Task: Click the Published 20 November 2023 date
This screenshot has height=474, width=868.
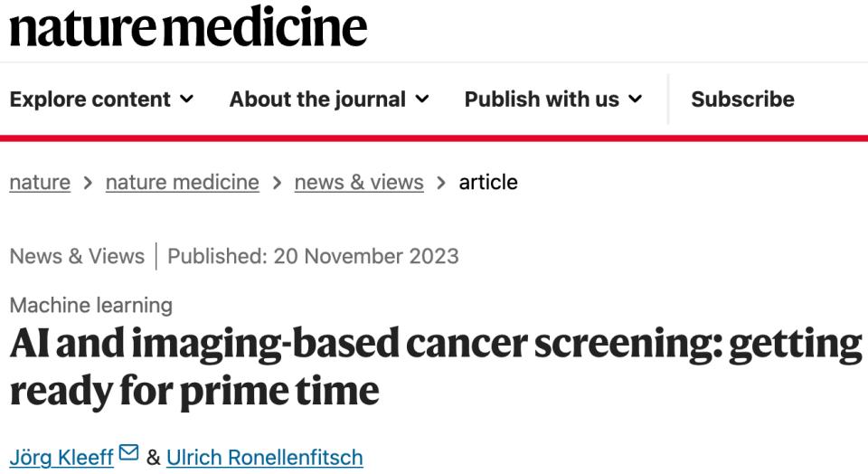Action: point(313,256)
